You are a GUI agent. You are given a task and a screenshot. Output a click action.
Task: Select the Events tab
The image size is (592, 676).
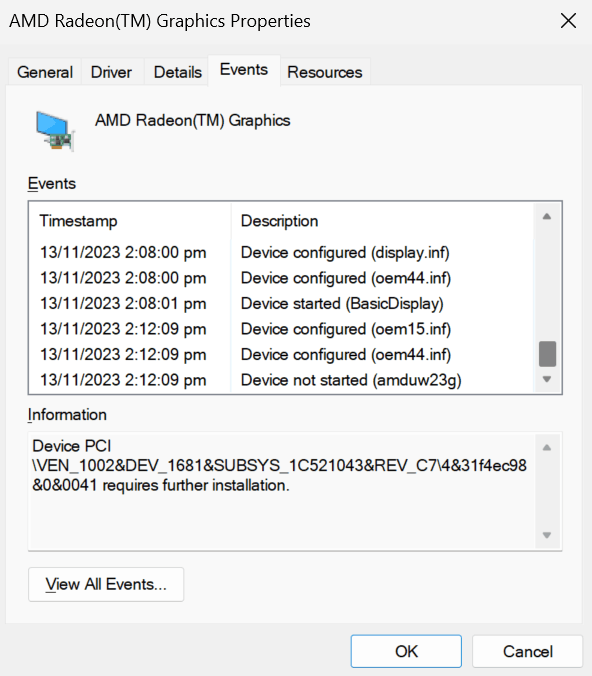[244, 70]
